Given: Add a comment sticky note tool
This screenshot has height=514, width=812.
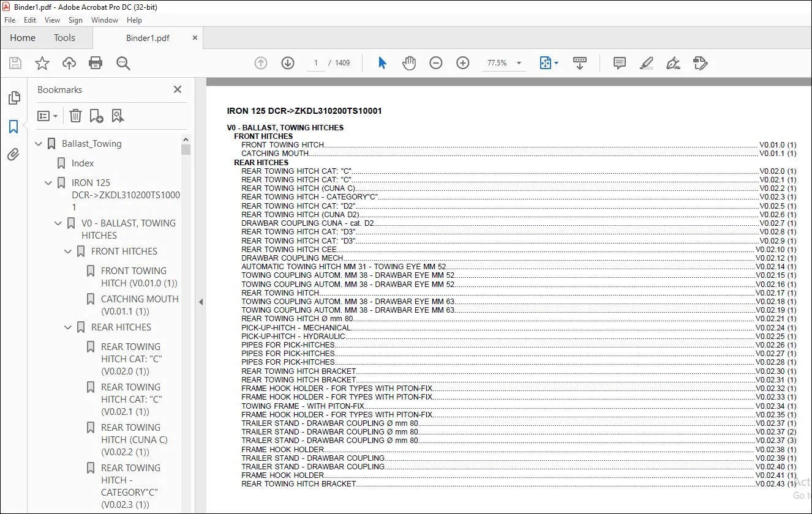Looking at the screenshot, I should (x=620, y=63).
